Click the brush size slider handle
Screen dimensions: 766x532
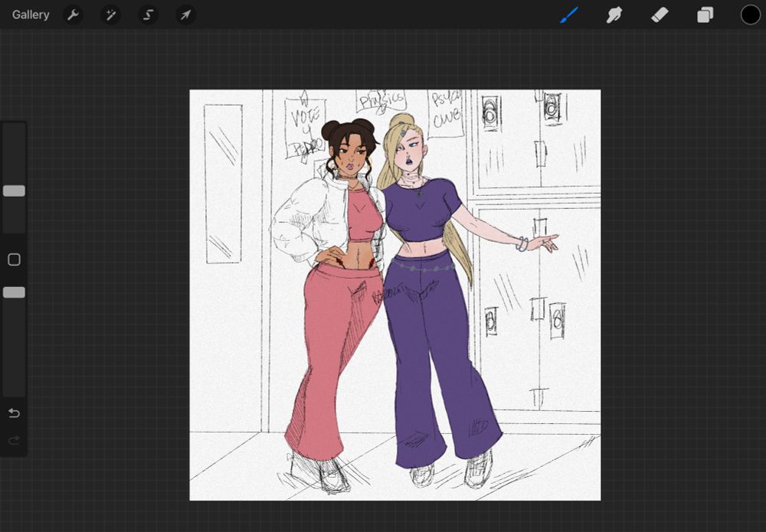tap(14, 191)
